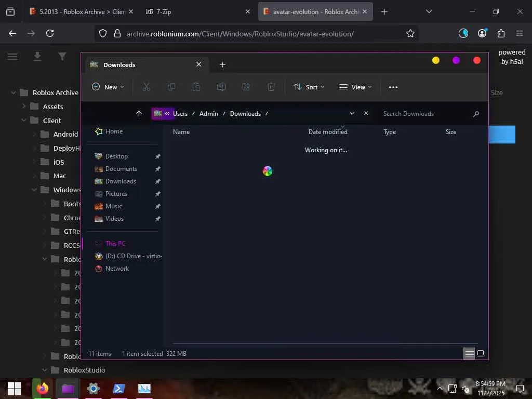
Task: Open the Windows Start button
Action: point(14,389)
